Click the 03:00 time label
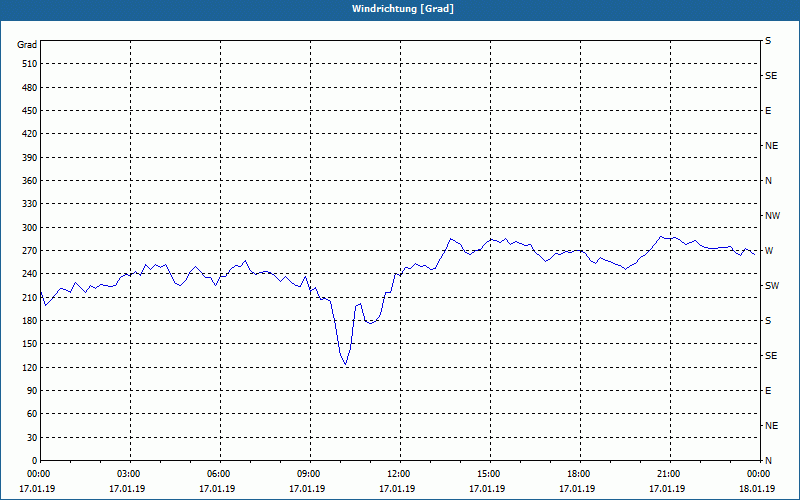 click(130, 474)
